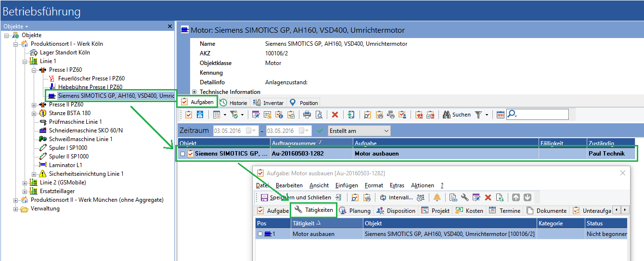Select Schweißmaschine Linie 1 in tree
644x261 pixels.
[81, 139]
